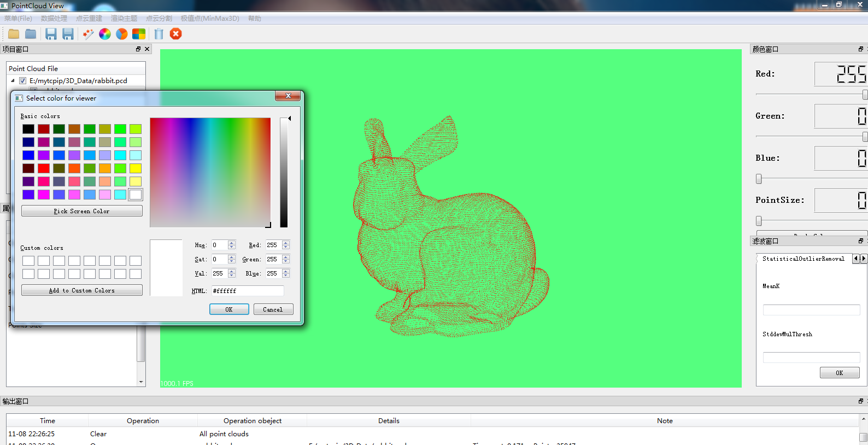Click the second floppy disk save-as icon
Image resolution: width=868 pixels, height=445 pixels.
tap(68, 34)
